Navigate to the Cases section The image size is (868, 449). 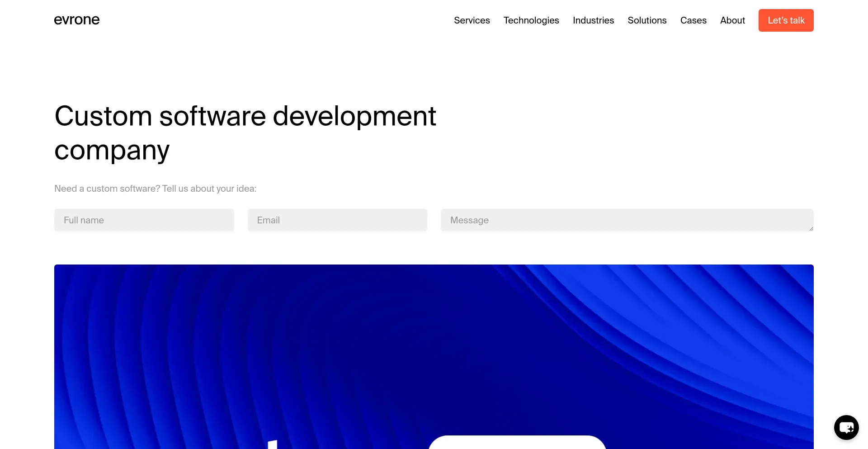click(x=693, y=20)
